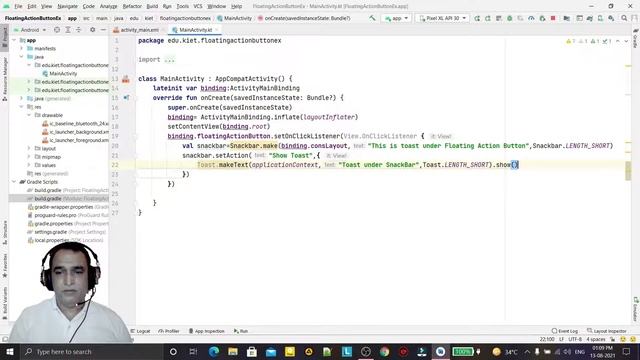Viewport: 640px width, 360px height.
Task: Open the Refactor menu
Action: tap(132, 7)
